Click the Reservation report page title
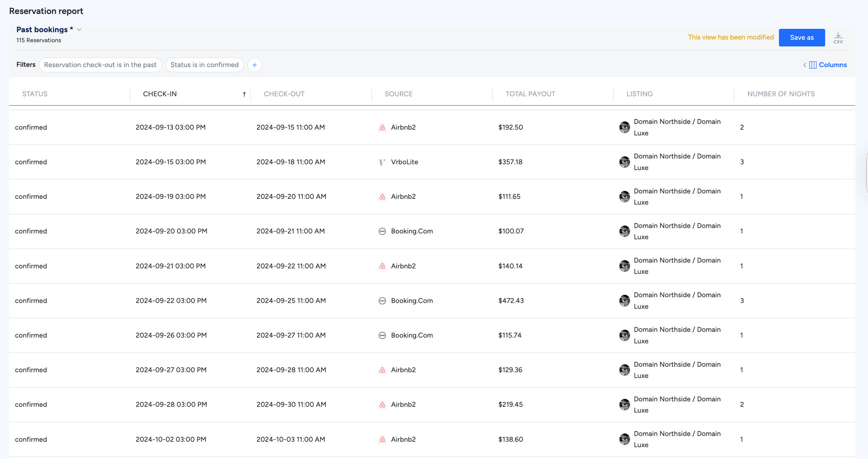The image size is (868, 459). [46, 11]
